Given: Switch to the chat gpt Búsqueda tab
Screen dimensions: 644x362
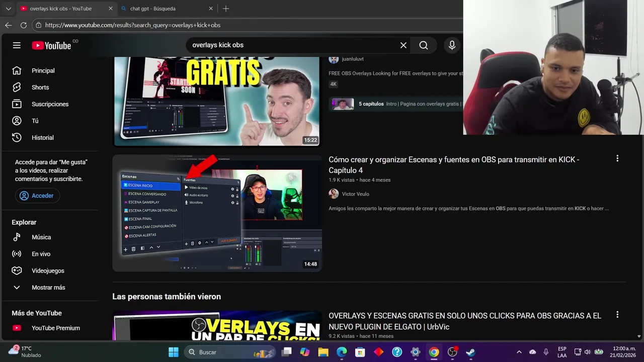Looking at the screenshot, I should click(x=167, y=9).
